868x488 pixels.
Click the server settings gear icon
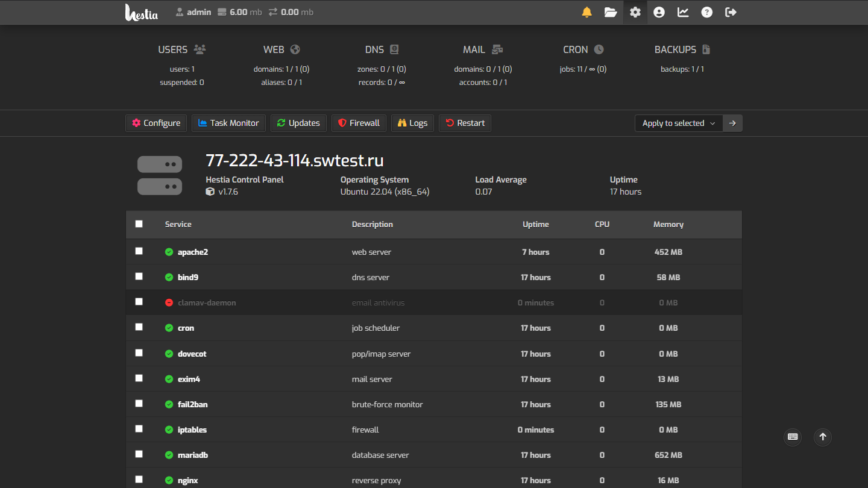[635, 12]
